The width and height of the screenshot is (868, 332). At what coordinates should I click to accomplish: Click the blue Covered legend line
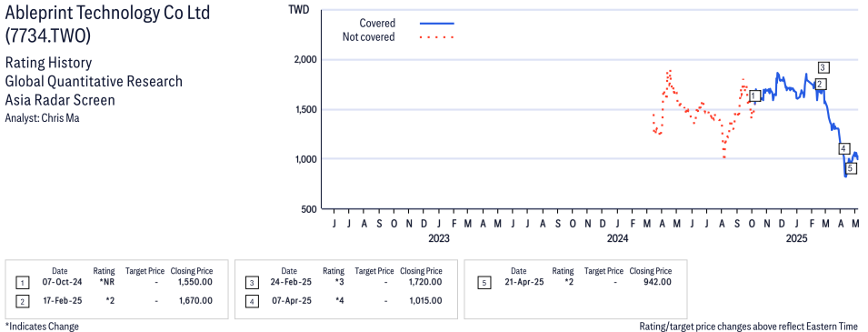click(437, 24)
